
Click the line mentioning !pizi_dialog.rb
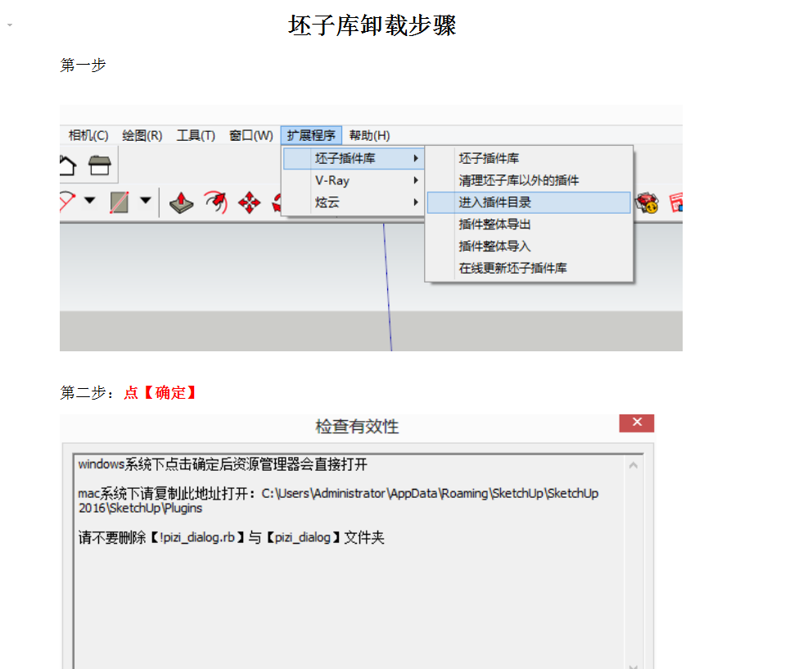[x=231, y=537]
